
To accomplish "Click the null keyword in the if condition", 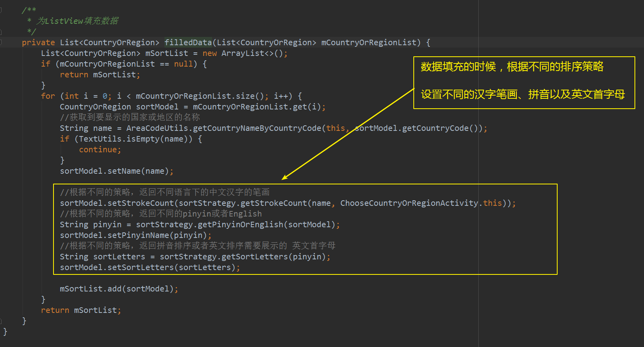I will click(183, 64).
